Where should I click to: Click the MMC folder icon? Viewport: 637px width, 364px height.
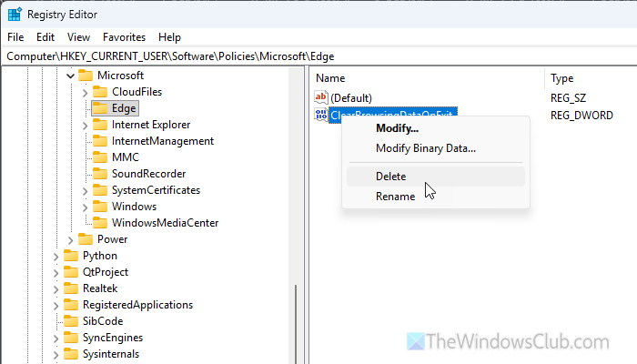pyautogui.click(x=100, y=157)
